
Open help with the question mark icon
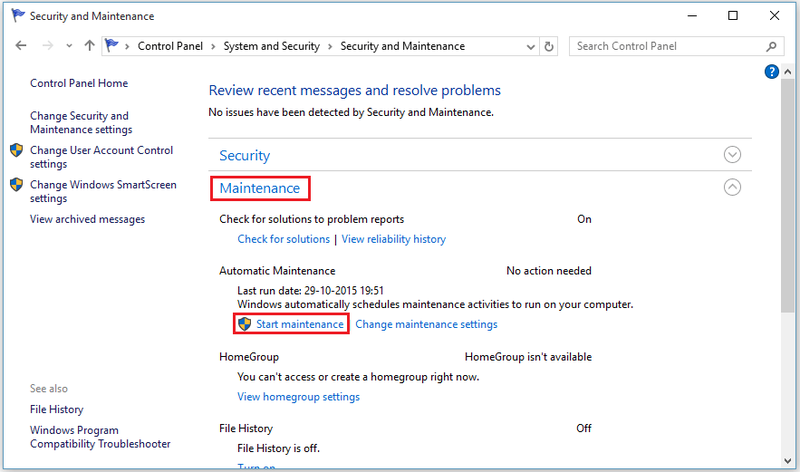point(771,71)
